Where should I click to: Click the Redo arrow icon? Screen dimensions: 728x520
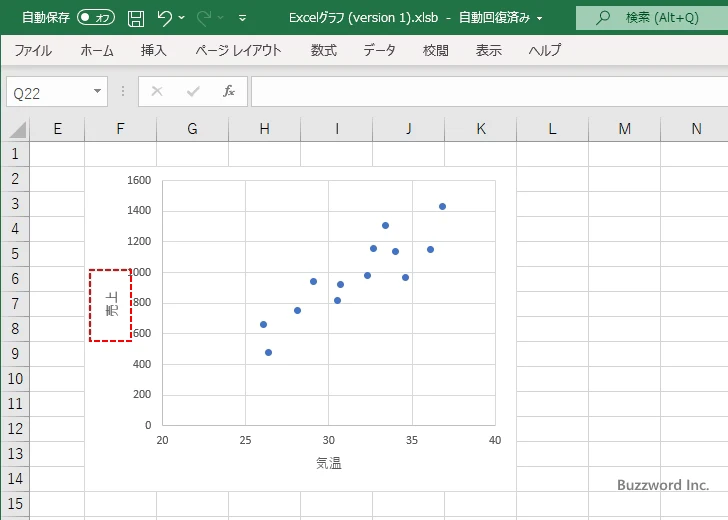point(203,18)
